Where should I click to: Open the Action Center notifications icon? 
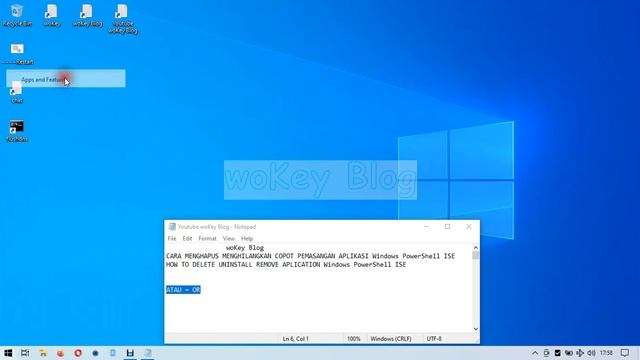[625, 353]
